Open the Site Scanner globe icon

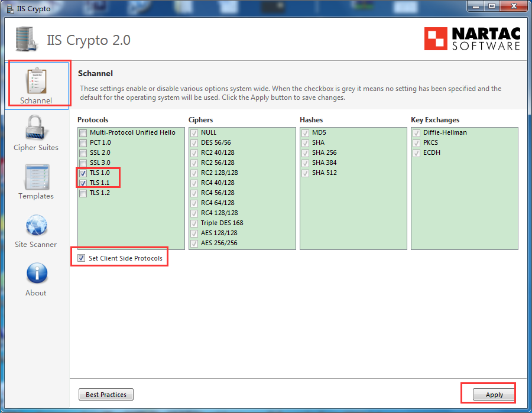click(37, 225)
